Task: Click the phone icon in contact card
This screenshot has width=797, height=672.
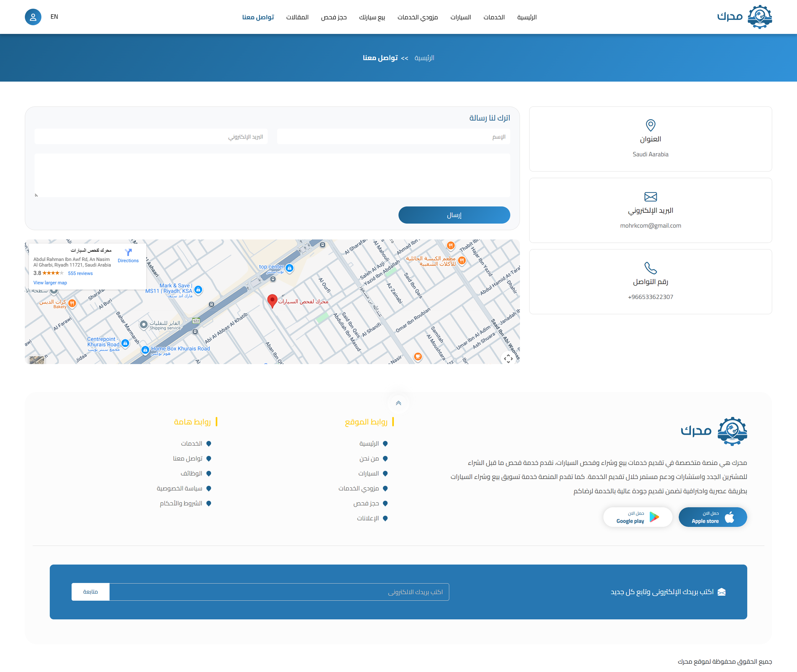Action: click(650, 268)
